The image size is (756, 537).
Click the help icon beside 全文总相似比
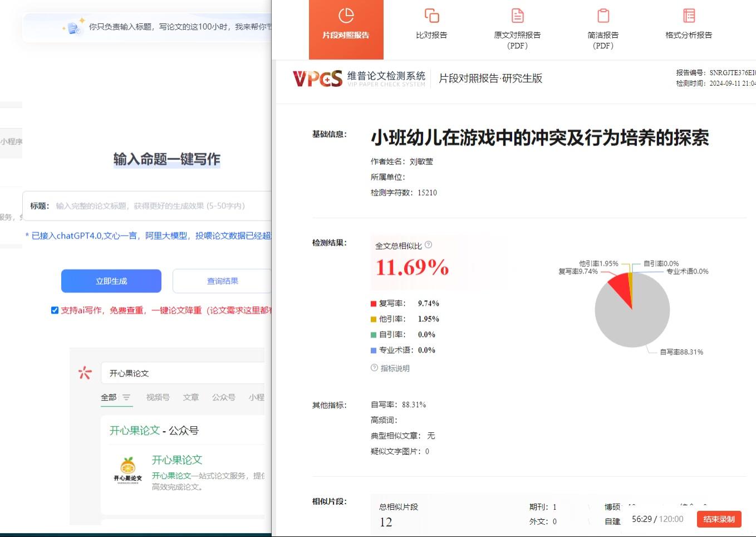(428, 245)
